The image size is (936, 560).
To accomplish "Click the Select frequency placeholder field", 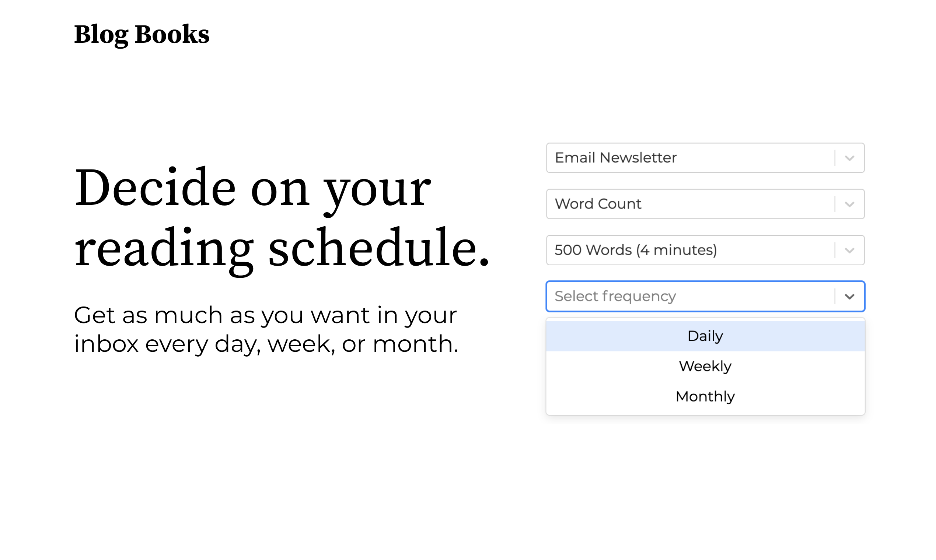I will coord(615,296).
